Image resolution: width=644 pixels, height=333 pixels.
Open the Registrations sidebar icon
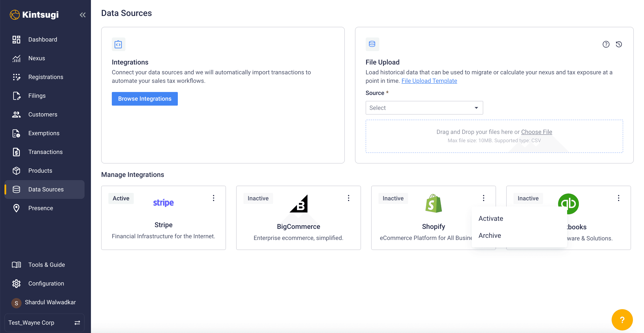point(16,77)
